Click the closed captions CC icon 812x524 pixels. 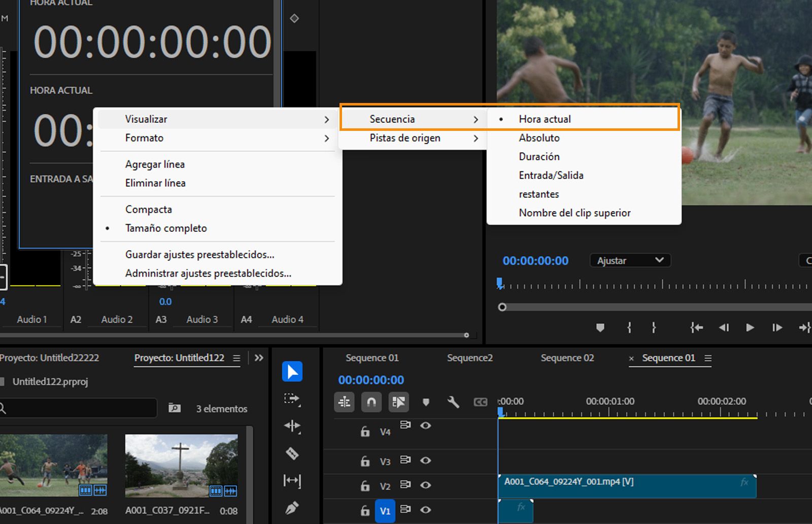[480, 402]
